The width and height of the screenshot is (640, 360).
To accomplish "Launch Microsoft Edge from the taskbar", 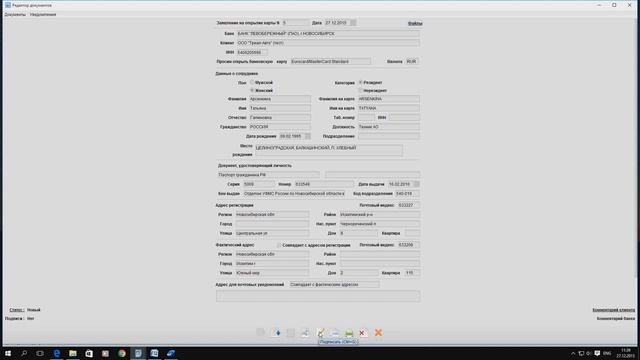I will coord(56,353).
